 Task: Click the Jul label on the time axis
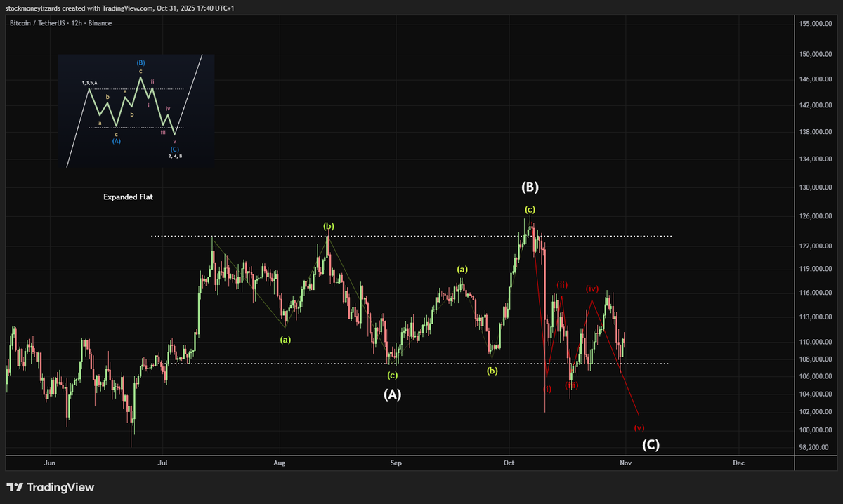[162, 463]
